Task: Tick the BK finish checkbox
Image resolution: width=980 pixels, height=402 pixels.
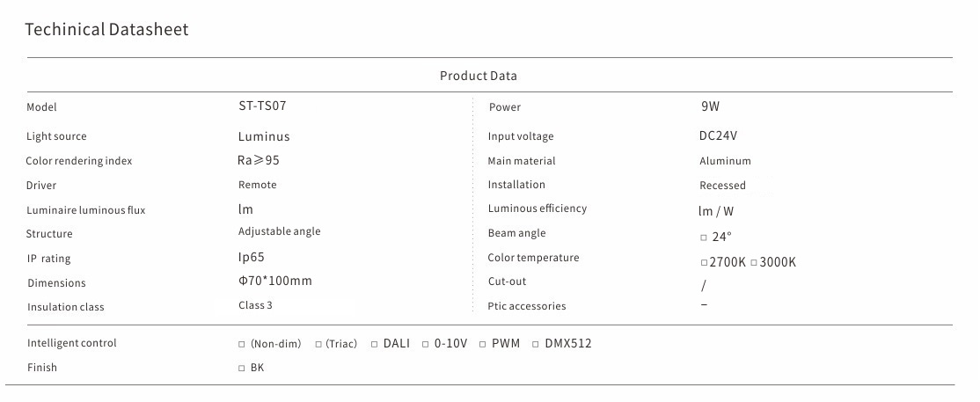Action: [x=242, y=369]
